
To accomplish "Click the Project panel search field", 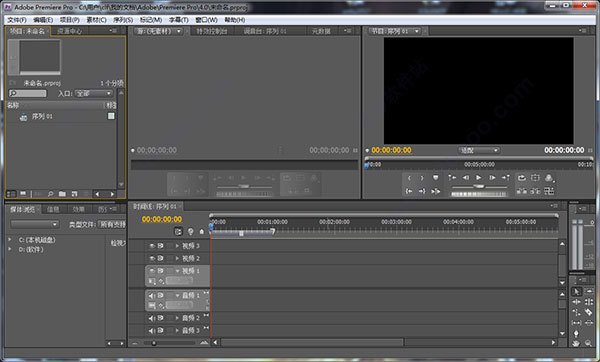I will [x=28, y=93].
